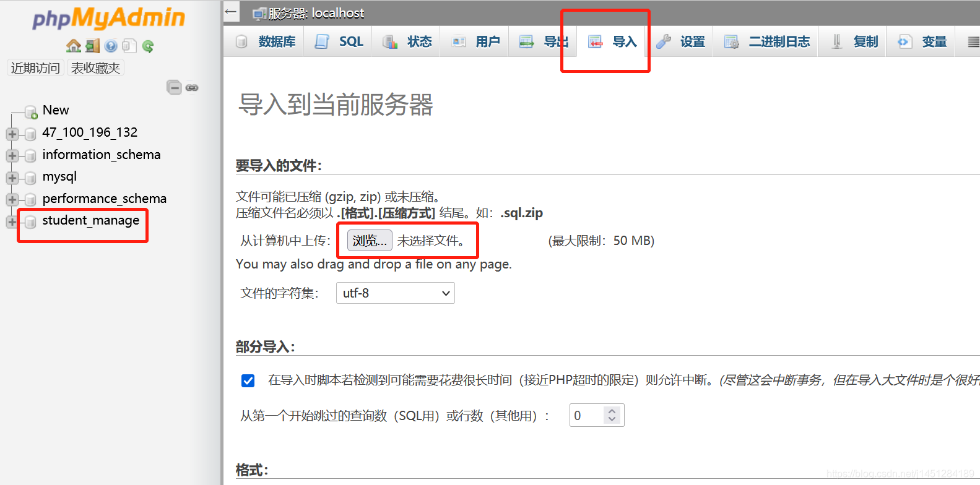Screen dimensions: 980x485
Task: Click the database icon beside performance_schema
Action: tap(30, 200)
